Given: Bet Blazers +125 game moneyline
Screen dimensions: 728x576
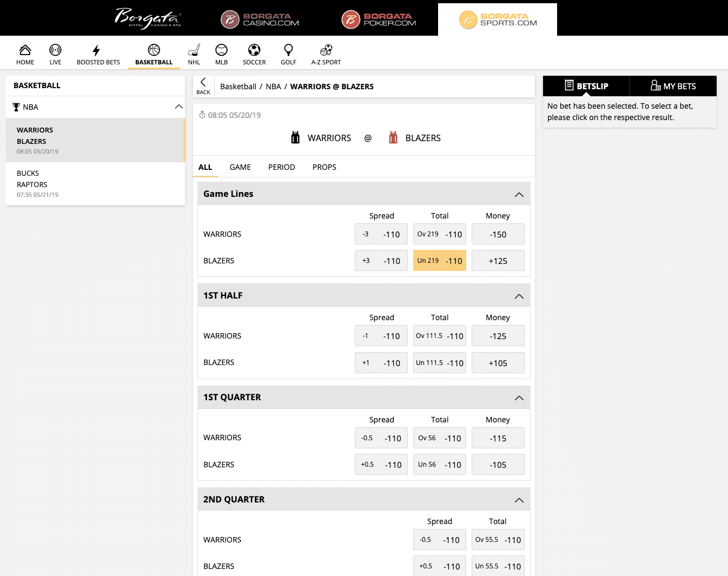Looking at the screenshot, I should [x=498, y=261].
